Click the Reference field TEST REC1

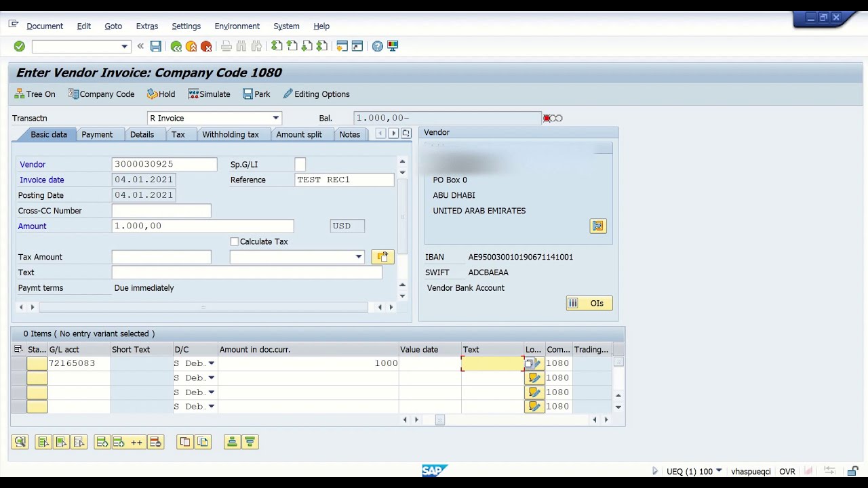(x=344, y=180)
